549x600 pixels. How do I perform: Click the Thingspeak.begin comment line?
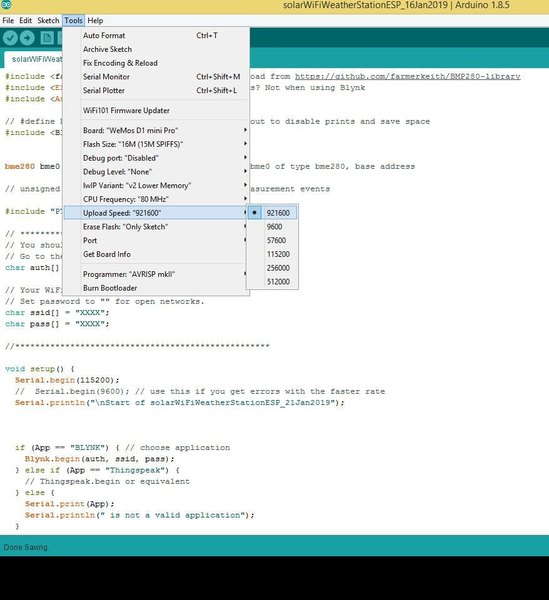coord(107,481)
